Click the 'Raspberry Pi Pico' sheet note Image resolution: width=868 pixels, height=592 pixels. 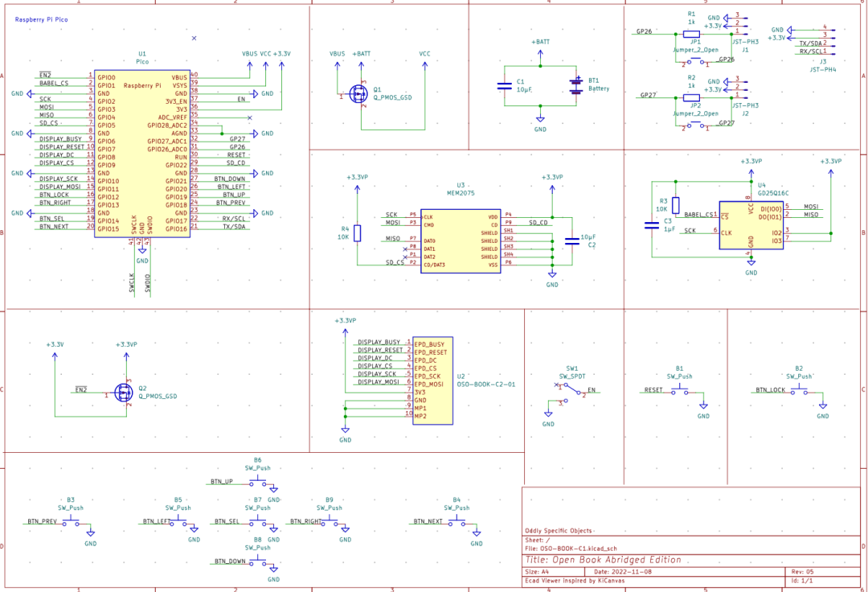pos(42,19)
